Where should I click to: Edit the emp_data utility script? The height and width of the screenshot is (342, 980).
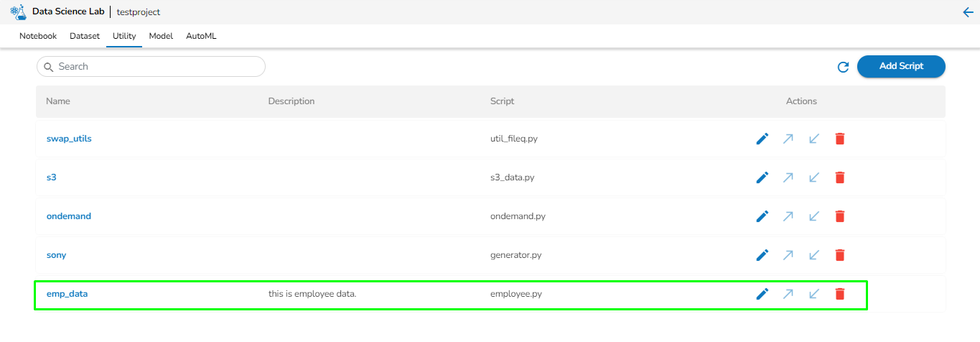click(x=762, y=294)
